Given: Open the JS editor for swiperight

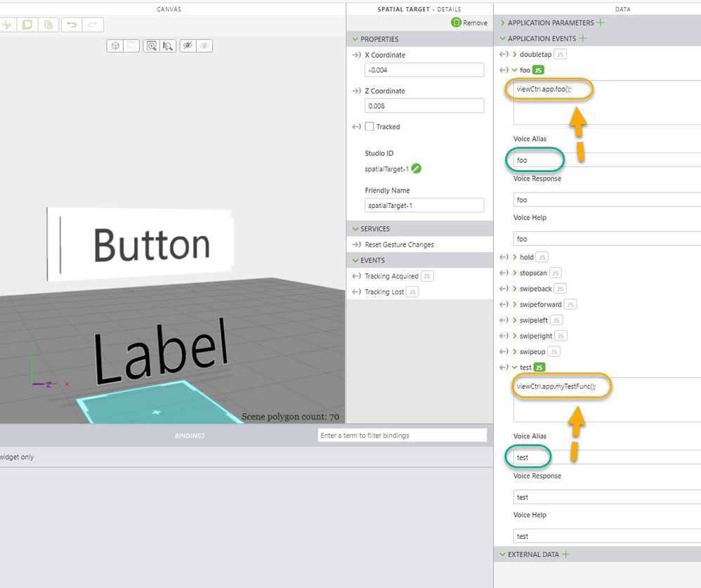Looking at the screenshot, I should pyautogui.click(x=561, y=336).
